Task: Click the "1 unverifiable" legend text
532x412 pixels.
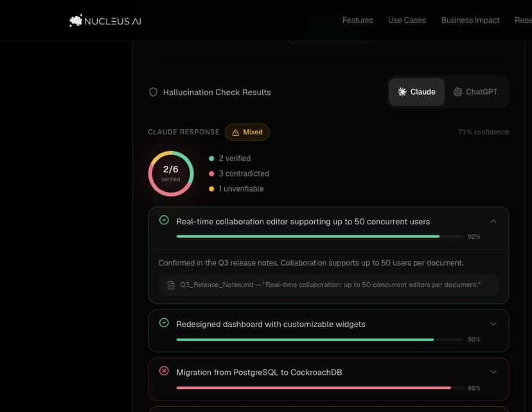Action: click(x=241, y=189)
